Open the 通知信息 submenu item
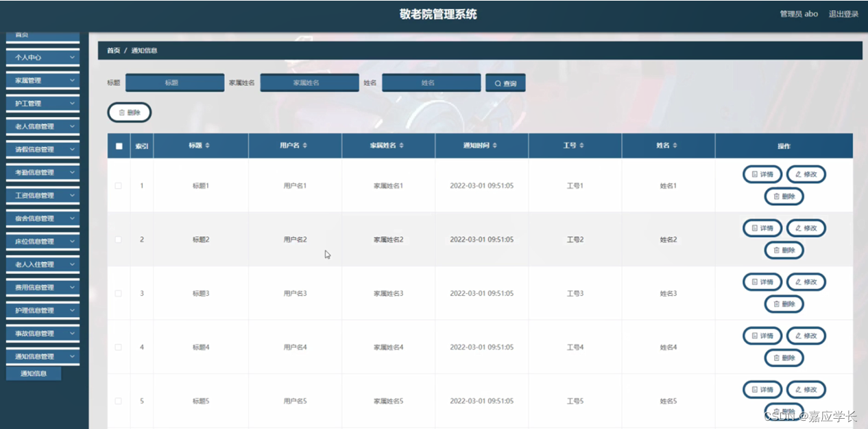 coord(34,373)
